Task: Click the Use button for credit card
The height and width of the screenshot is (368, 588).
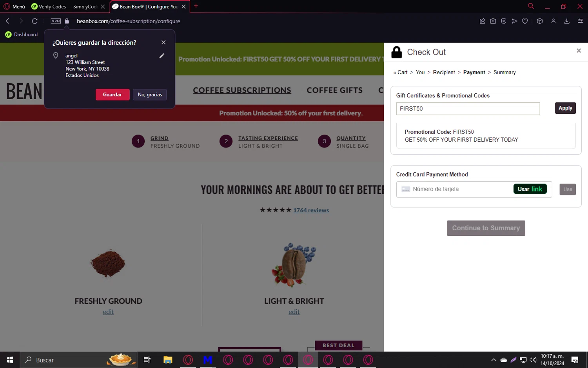Action: [568, 189]
